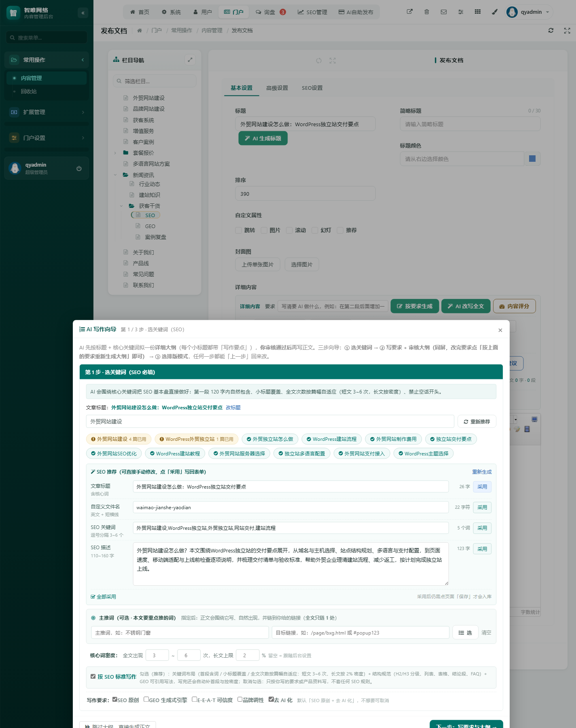Open the qyadmin user dropdown

[529, 12]
